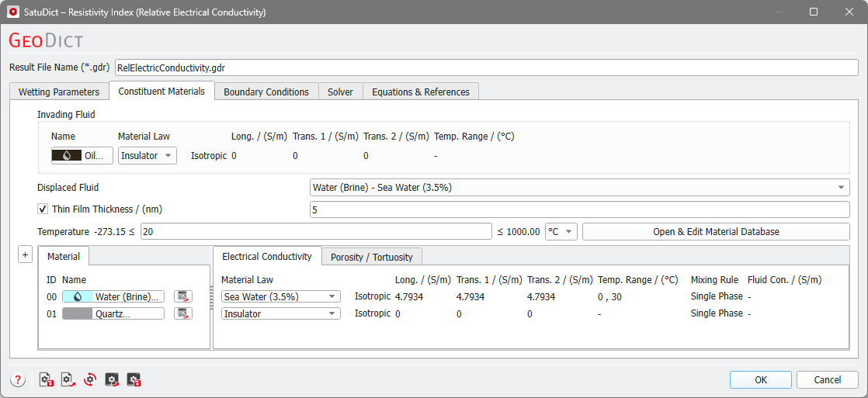Switch to the Porosity / Tortuosity sub-tab
Viewport: 868px width, 398px height.
[372, 257]
